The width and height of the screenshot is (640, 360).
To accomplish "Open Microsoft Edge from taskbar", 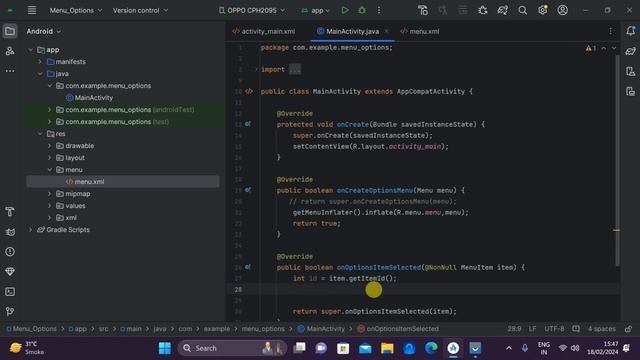I will point(431,348).
